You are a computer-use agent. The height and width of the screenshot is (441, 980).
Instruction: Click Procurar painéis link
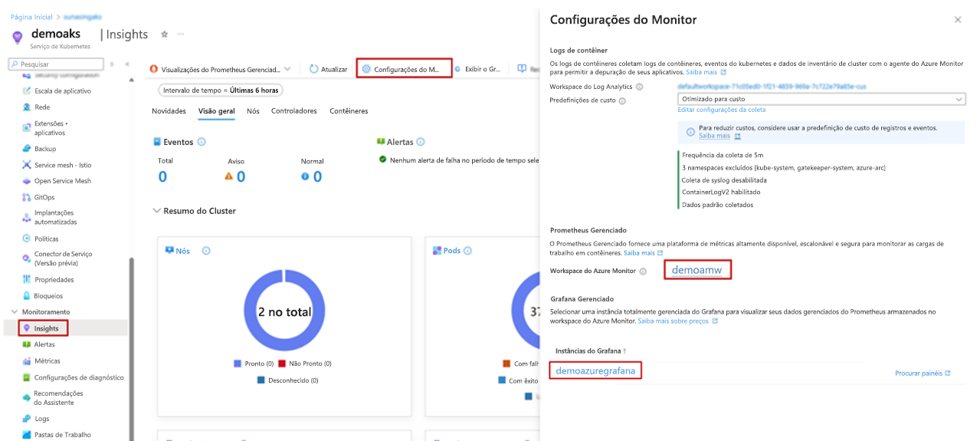[x=923, y=374]
